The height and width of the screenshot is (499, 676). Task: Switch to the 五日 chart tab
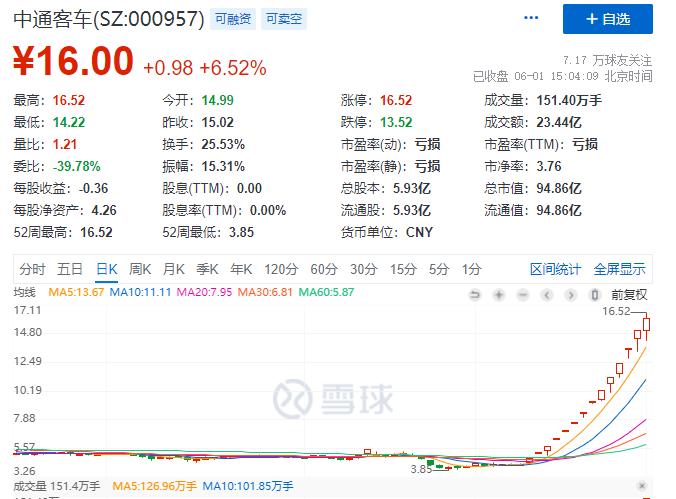tap(70, 270)
